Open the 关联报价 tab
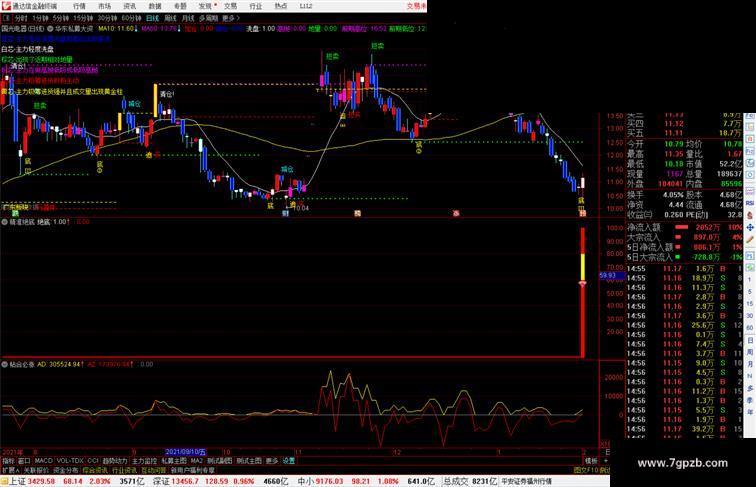Viewport: 756px width, 487px height. click(x=36, y=470)
